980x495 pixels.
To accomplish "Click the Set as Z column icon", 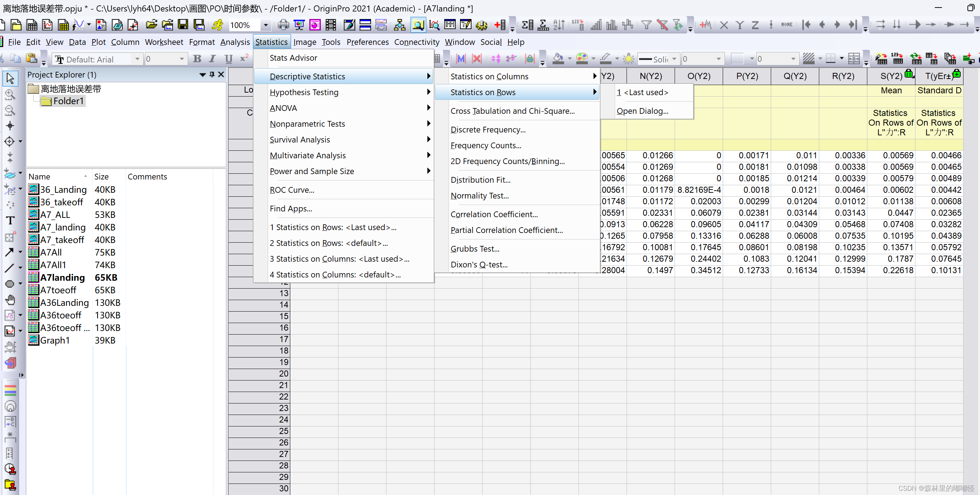I will [755, 25].
